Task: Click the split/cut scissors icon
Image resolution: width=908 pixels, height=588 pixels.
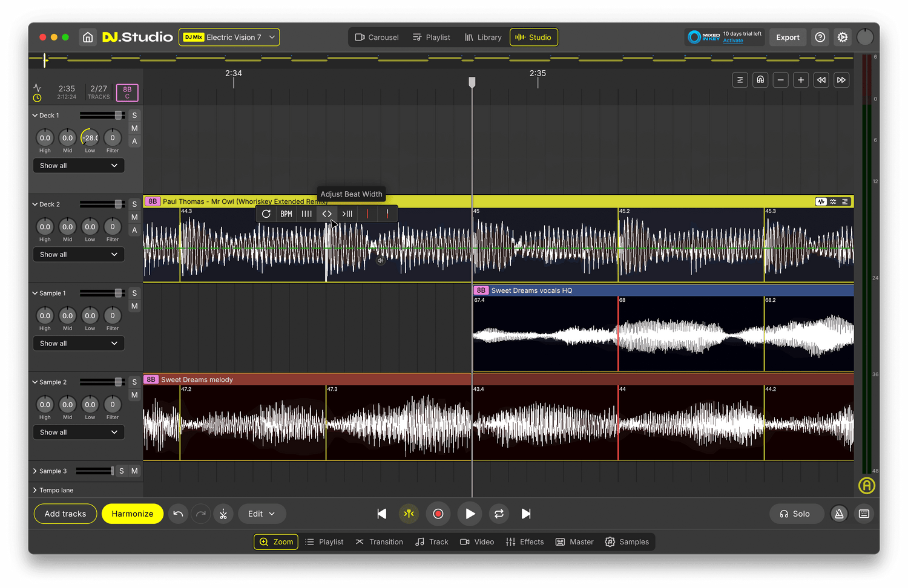Action: pos(223,514)
